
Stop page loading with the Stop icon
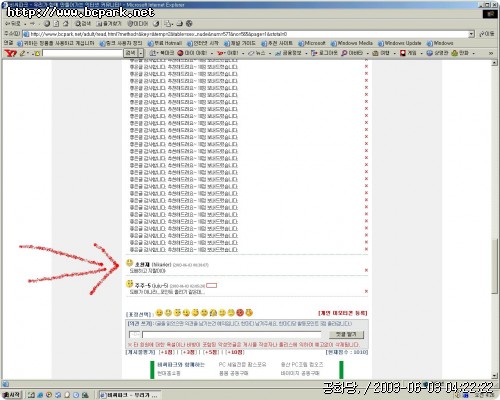(47, 24)
